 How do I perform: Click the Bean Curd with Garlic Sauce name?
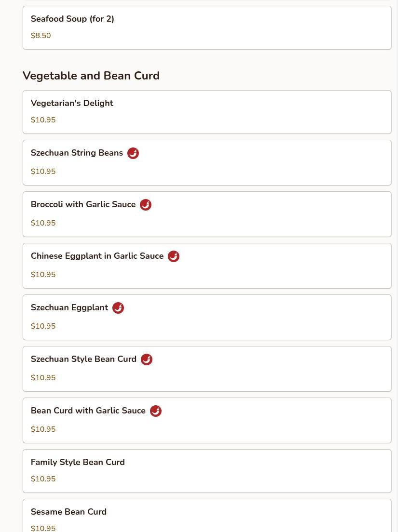pyautogui.click(x=88, y=411)
